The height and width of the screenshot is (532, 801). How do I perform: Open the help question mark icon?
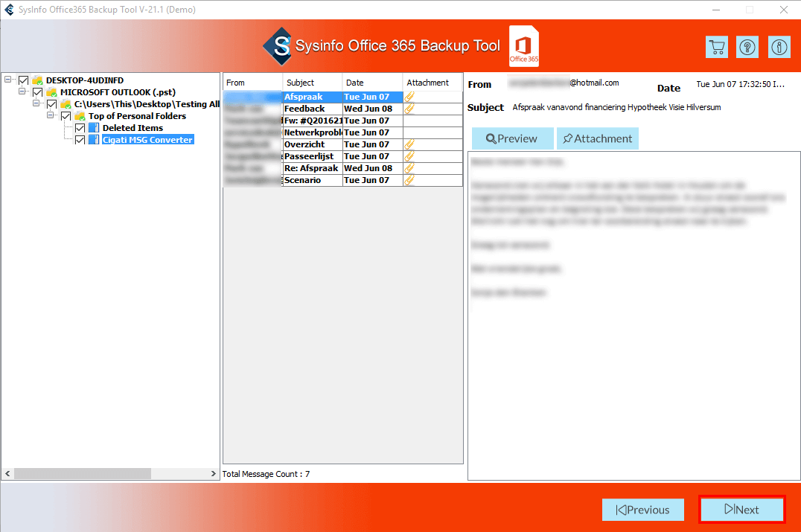tap(747, 47)
